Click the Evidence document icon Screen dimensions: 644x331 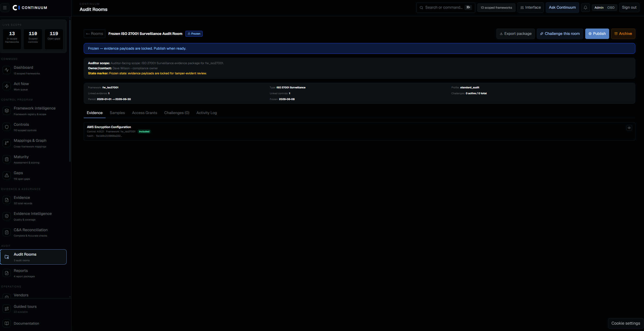[7, 200]
